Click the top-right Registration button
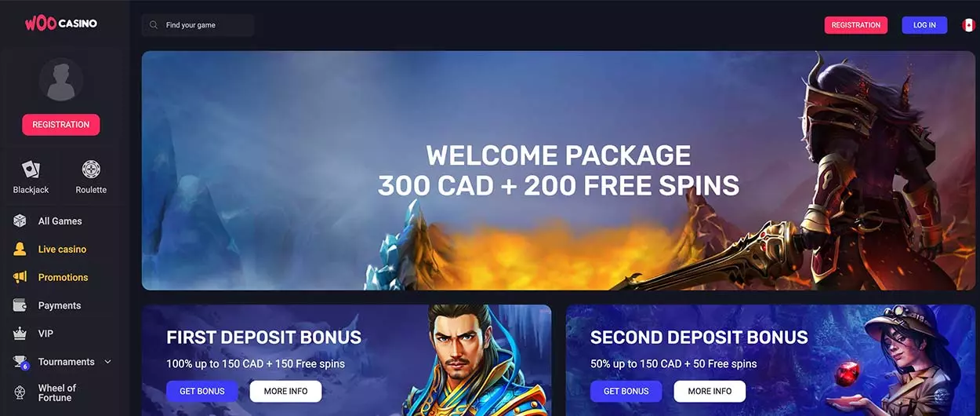The image size is (980, 416). point(856,25)
